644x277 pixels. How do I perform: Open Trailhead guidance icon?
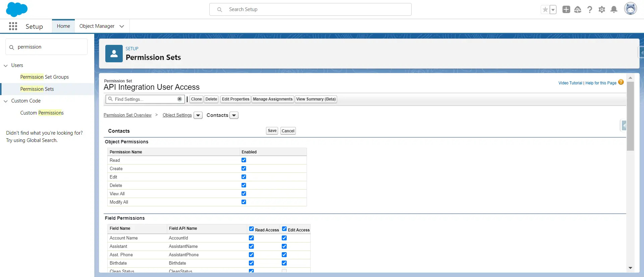[x=578, y=10]
